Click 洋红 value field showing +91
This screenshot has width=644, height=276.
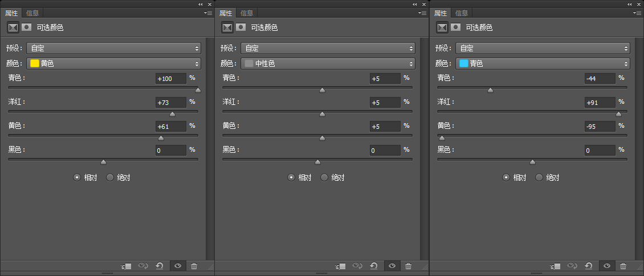tap(600, 103)
